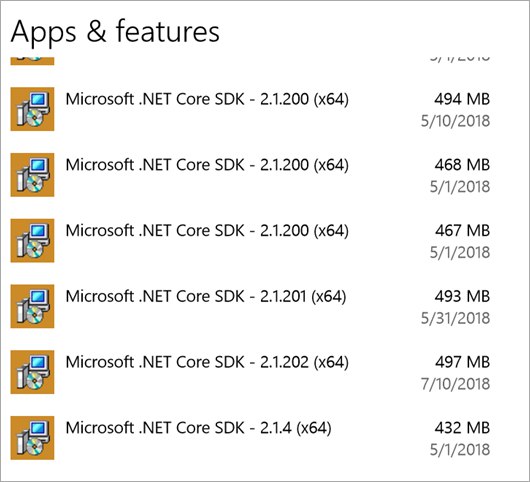Click installer icon for 467 MB SDK entry
The image size is (530, 482).
[x=32, y=240]
